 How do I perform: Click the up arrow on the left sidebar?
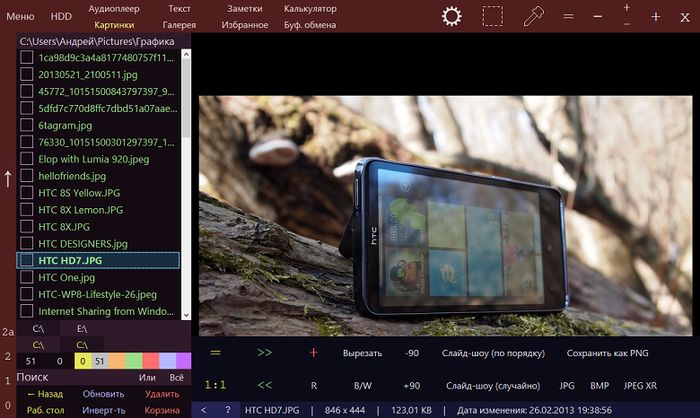pos(8,179)
